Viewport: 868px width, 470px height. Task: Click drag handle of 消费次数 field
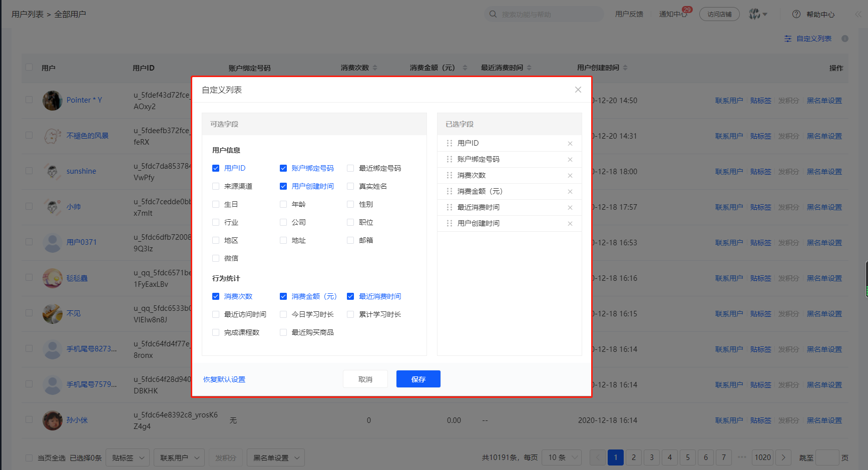[450, 175]
